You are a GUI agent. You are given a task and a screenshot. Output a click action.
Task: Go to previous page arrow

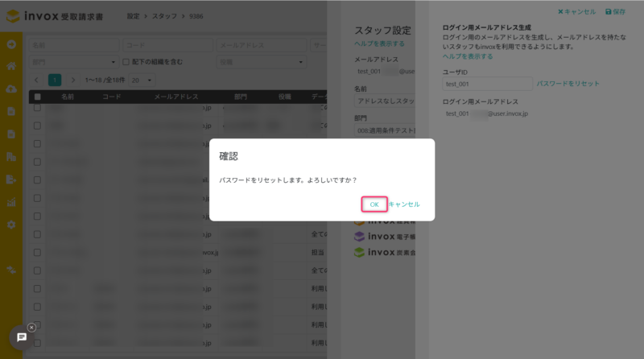tap(36, 80)
